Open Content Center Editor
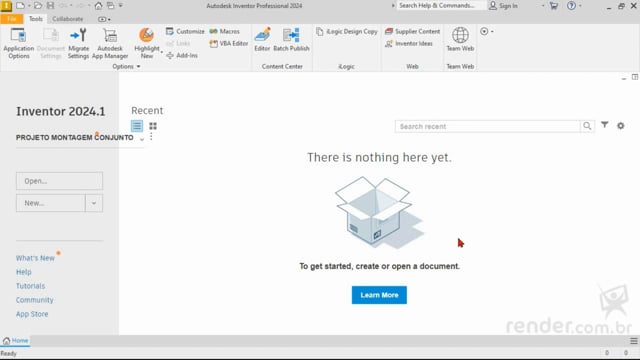The image size is (640, 360). pos(262,40)
